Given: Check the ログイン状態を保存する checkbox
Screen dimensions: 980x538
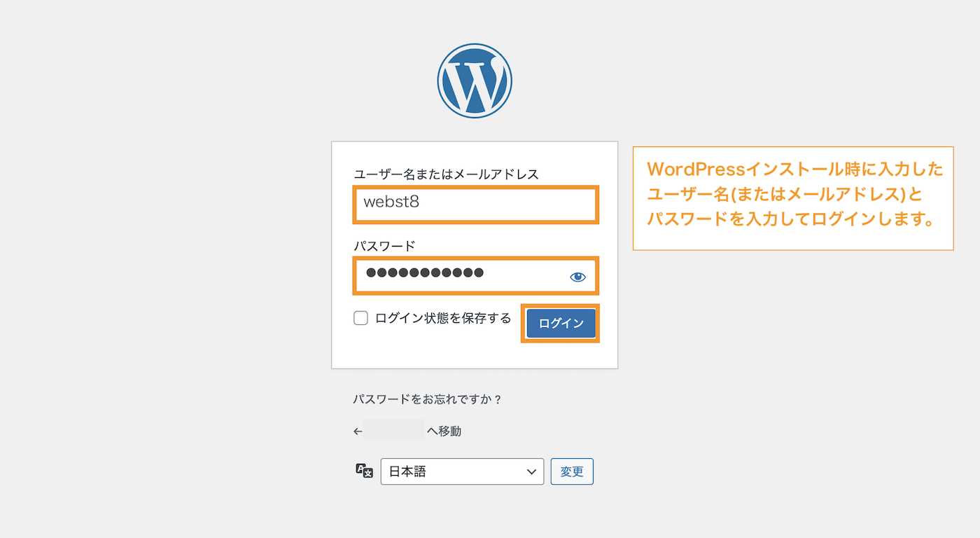Looking at the screenshot, I should click(360, 318).
